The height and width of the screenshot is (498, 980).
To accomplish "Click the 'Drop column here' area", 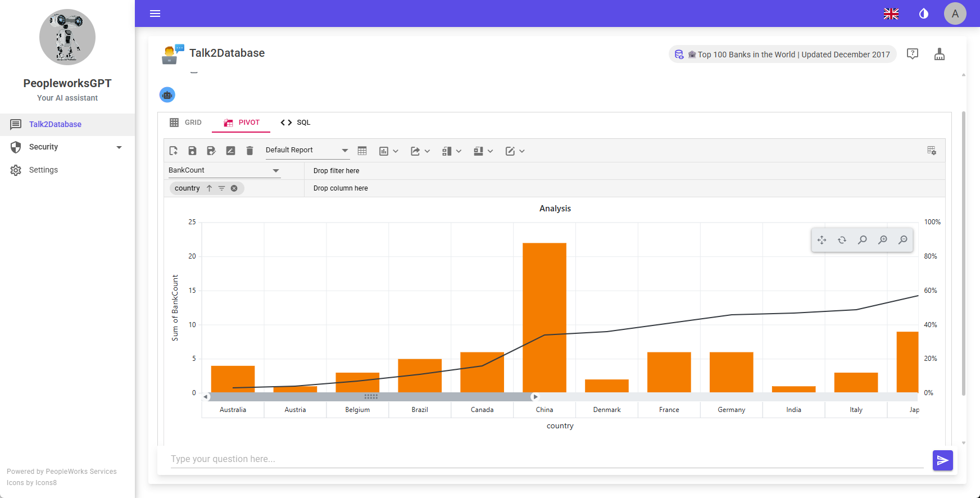I will pos(625,188).
